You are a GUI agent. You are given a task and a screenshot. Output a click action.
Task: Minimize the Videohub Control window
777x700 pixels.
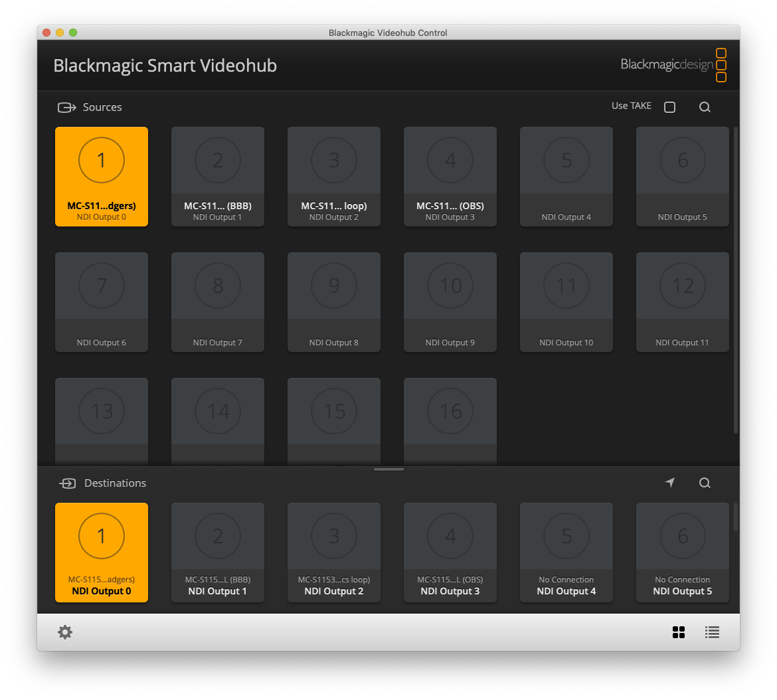[x=60, y=33]
